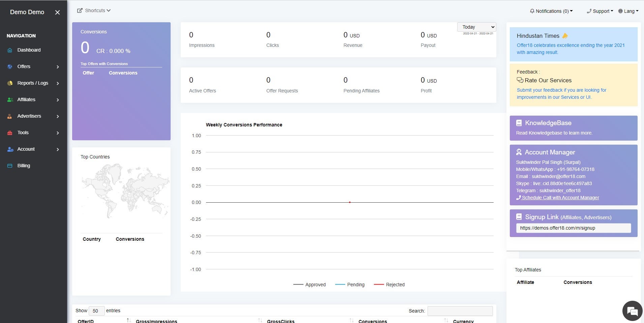Click the Billing card icon

[10, 166]
